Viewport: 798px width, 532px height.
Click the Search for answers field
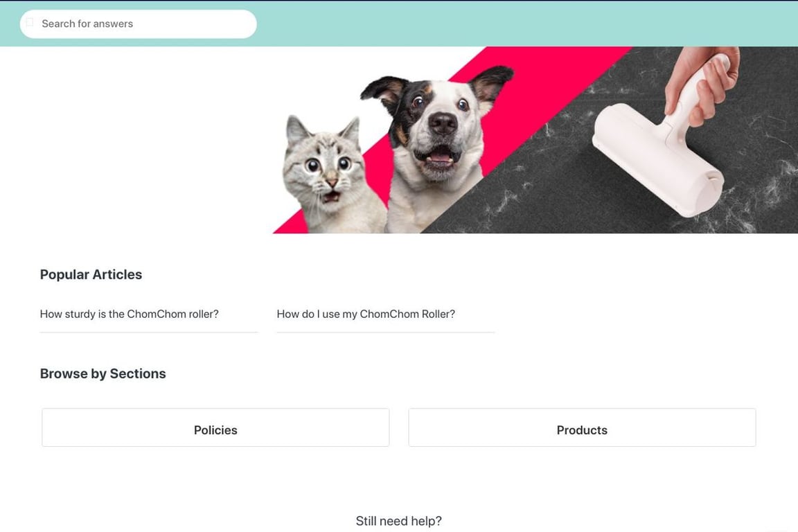(x=138, y=24)
